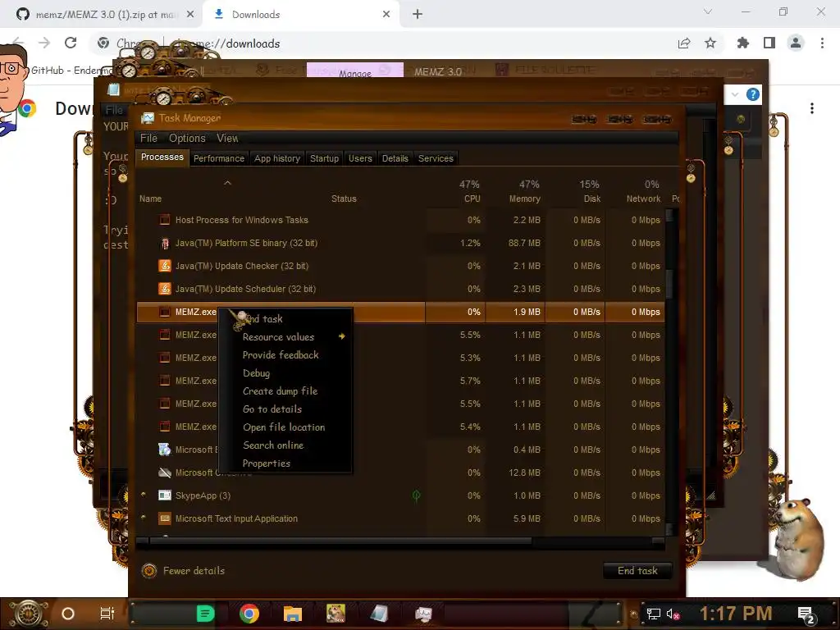The height and width of the screenshot is (630, 840).
Task: Click the Microsoft Text Input Application icon
Action: tap(164, 518)
